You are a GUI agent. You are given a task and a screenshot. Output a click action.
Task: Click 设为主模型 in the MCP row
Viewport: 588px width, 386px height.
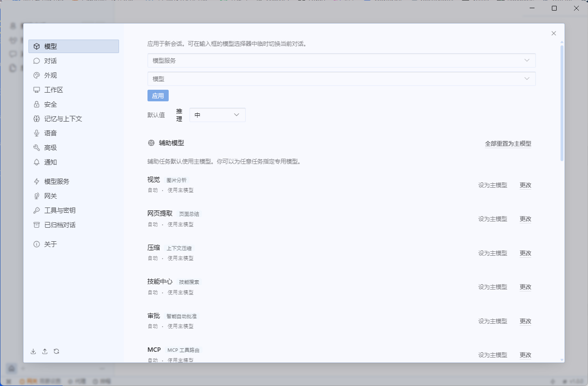click(x=493, y=355)
